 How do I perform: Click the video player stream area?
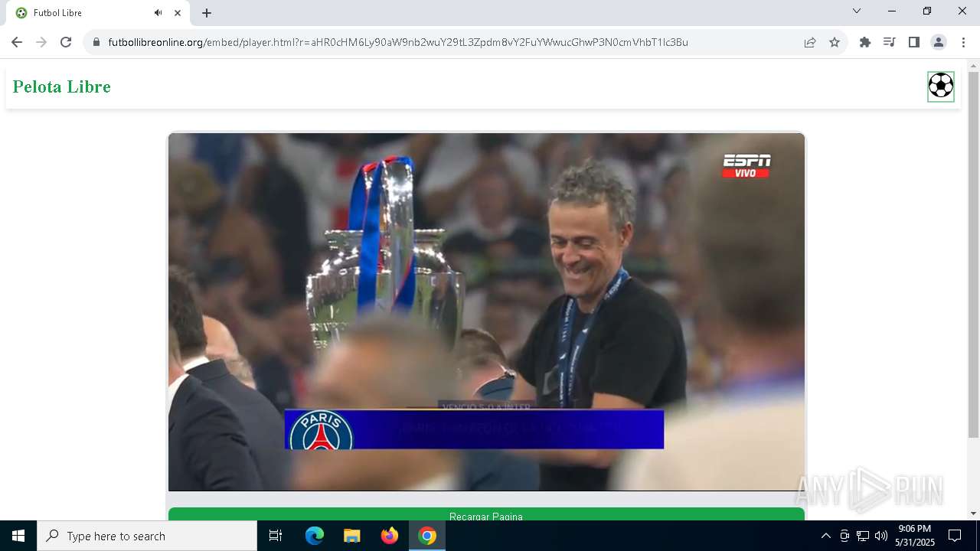(x=486, y=311)
